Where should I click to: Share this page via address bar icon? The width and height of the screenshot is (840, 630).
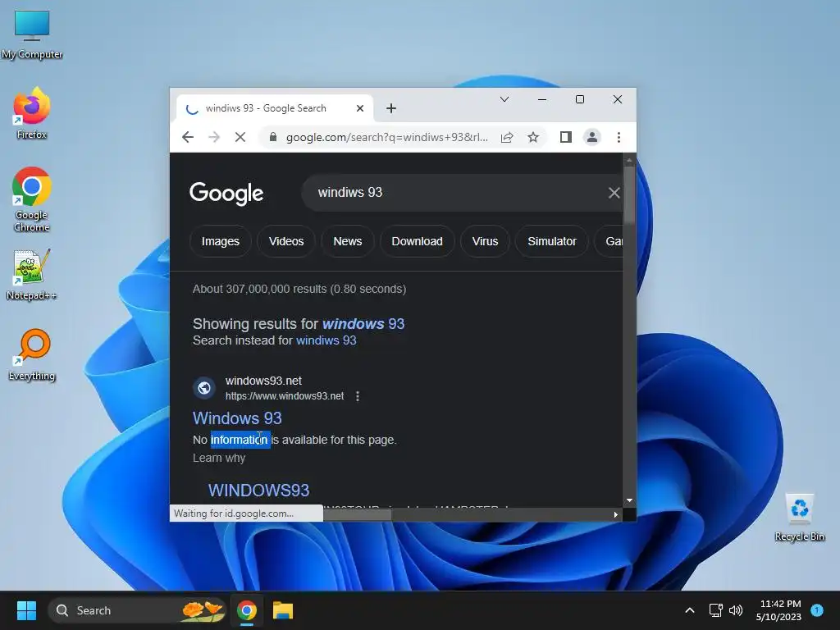507,137
